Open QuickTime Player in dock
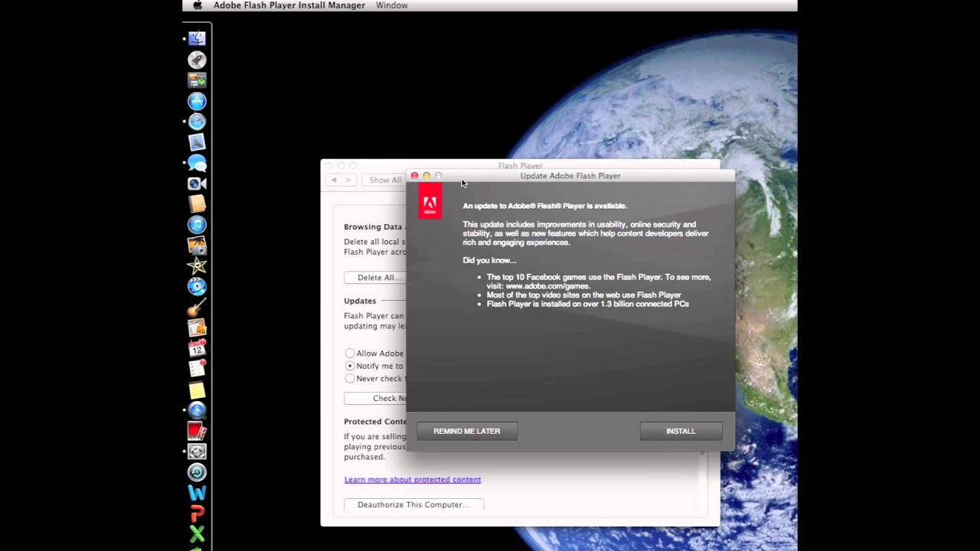This screenshot has width=980, height=551. point(197,411)
